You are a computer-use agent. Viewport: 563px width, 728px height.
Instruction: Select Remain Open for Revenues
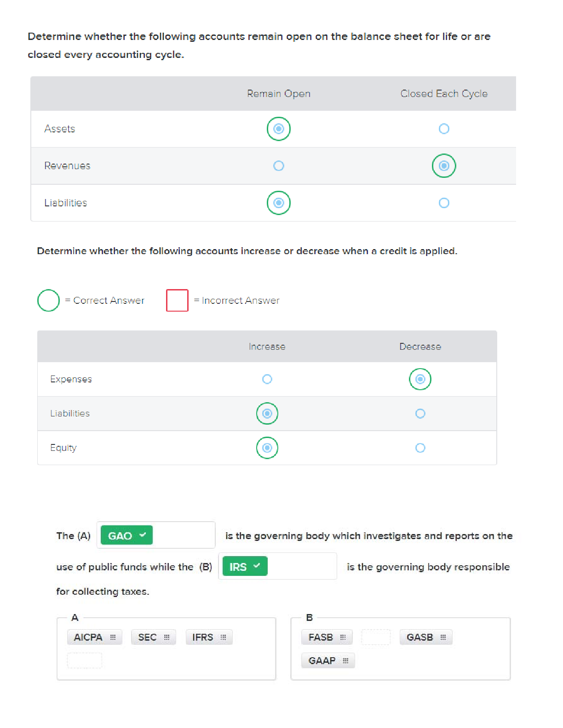tap(279, 166)
